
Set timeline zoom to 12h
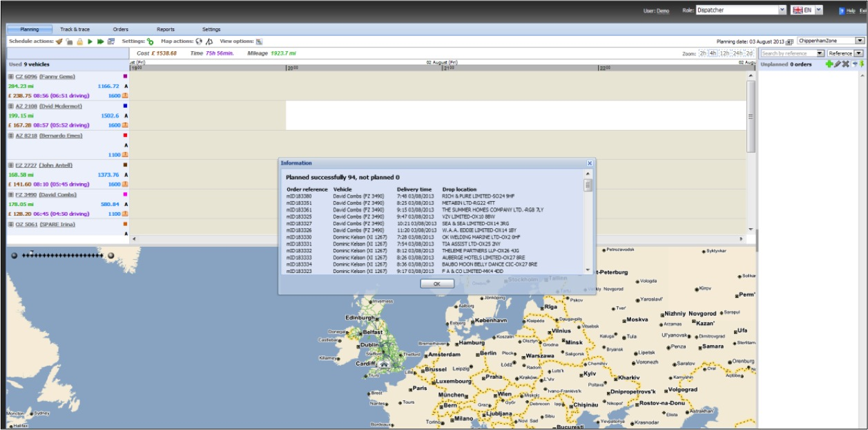pyautogui.click(x=724, y=53)
